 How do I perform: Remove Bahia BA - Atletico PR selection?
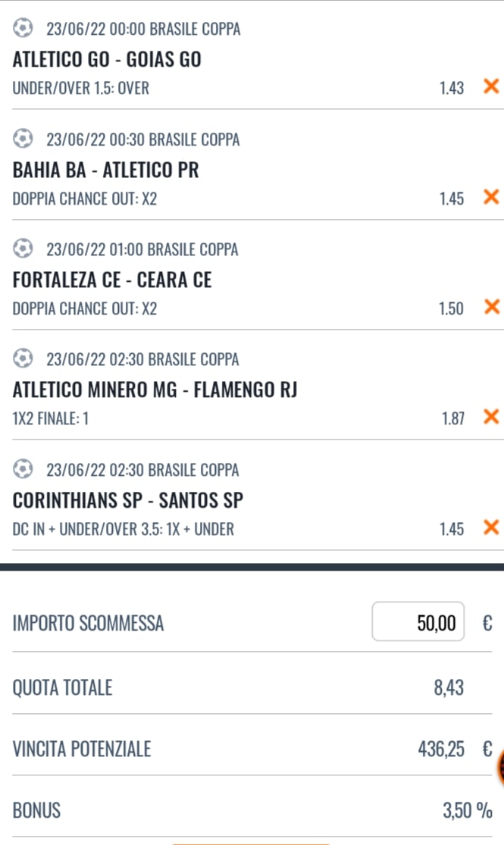(490, 198)
